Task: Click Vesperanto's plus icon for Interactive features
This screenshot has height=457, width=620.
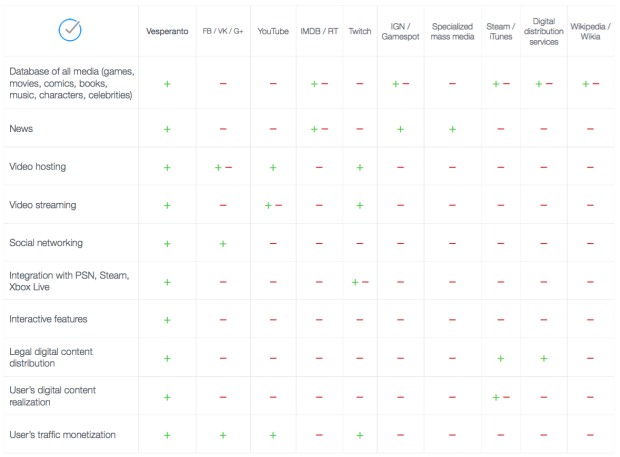Action: coord(167,320)
